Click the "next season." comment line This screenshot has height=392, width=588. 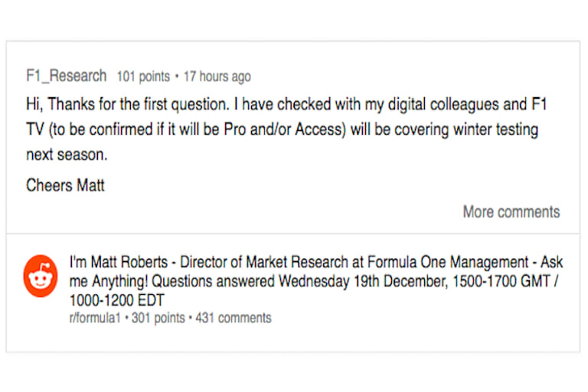(x=65, y=154)
